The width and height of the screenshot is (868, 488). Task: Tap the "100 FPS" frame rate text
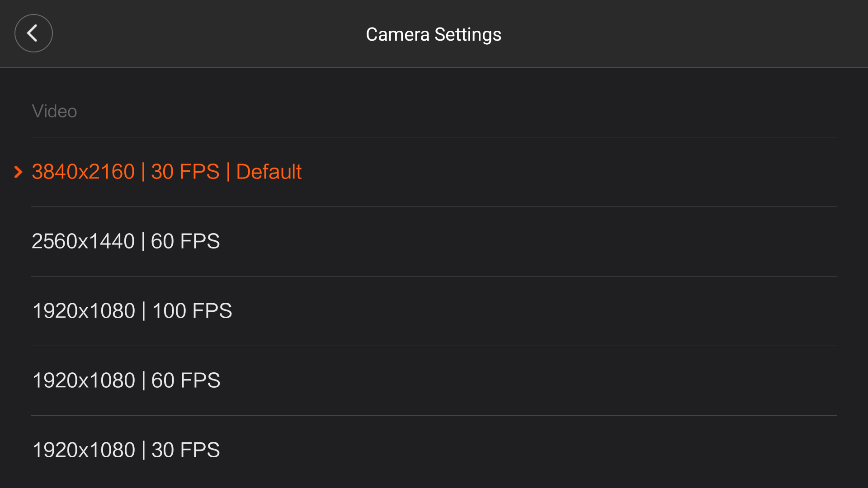click(x=192, y=311)
